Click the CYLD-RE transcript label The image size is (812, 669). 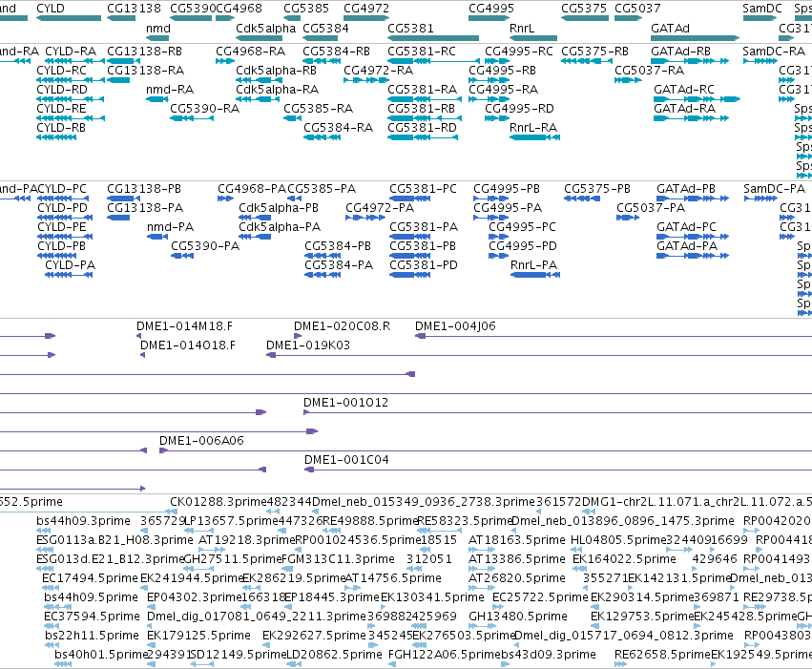point(62,109)
